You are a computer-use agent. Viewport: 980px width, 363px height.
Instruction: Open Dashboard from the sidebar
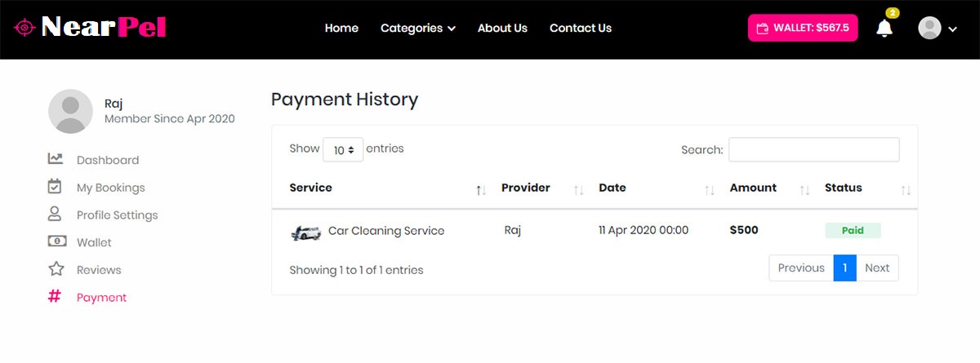[107, 160]
